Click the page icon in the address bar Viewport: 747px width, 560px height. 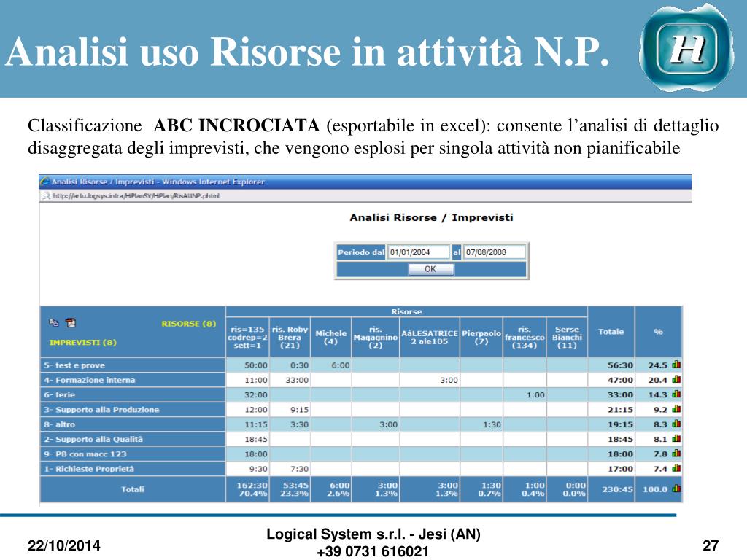(46, 195)
